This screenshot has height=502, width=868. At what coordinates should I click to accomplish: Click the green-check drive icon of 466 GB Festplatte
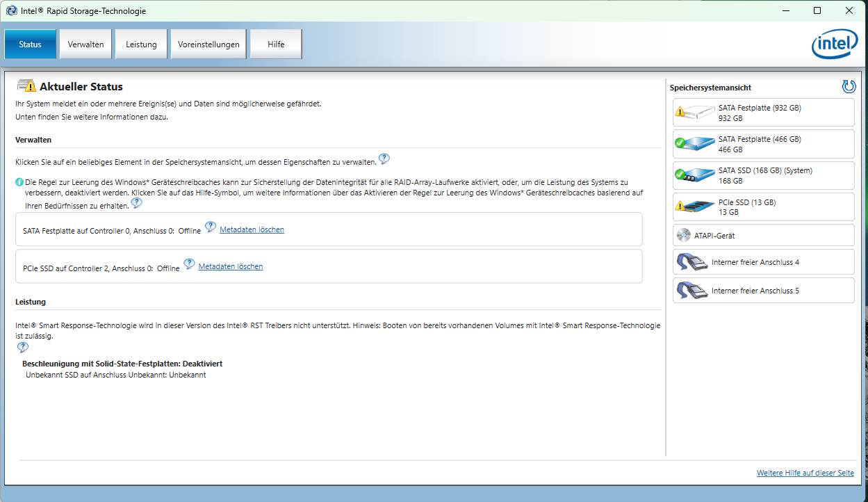(x=695, y=143)
